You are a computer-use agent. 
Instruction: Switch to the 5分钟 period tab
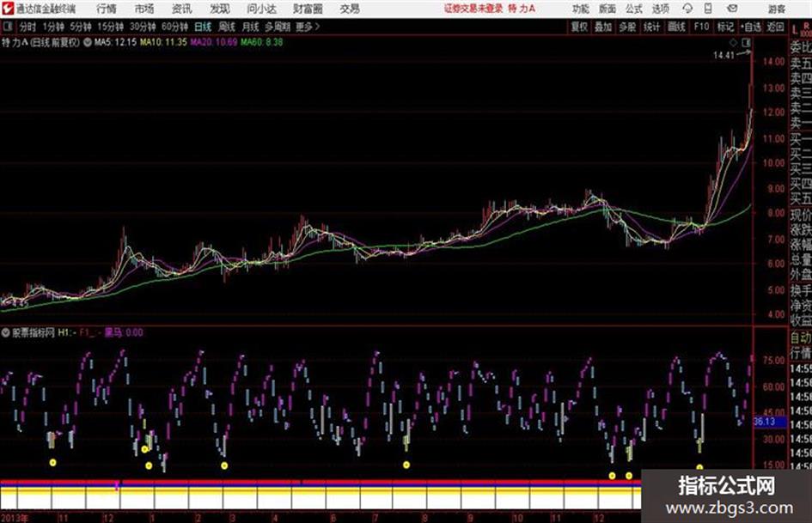tap(80, 27)
